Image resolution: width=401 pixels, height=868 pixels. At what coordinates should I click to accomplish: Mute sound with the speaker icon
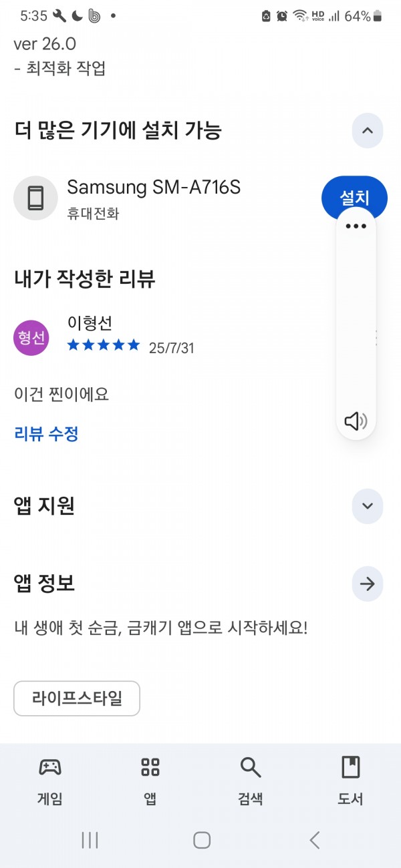[356, 421]
